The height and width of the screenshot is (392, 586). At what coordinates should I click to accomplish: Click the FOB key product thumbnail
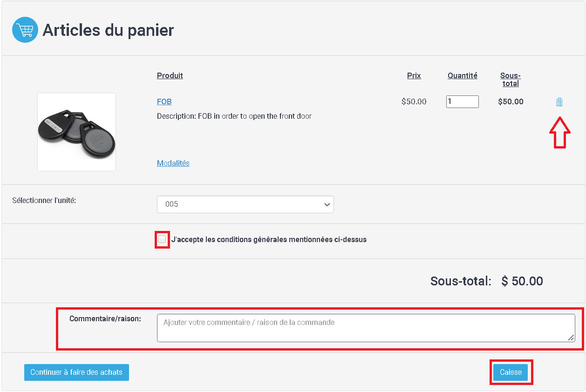tap(77, 132)
